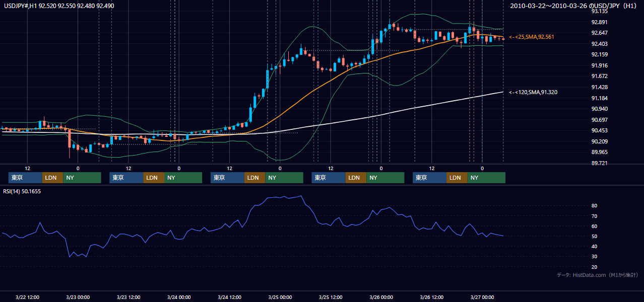Click the 3/24 12:00 time axis label
This screenshot has height=302, width=644.
(x=229, y=297)
